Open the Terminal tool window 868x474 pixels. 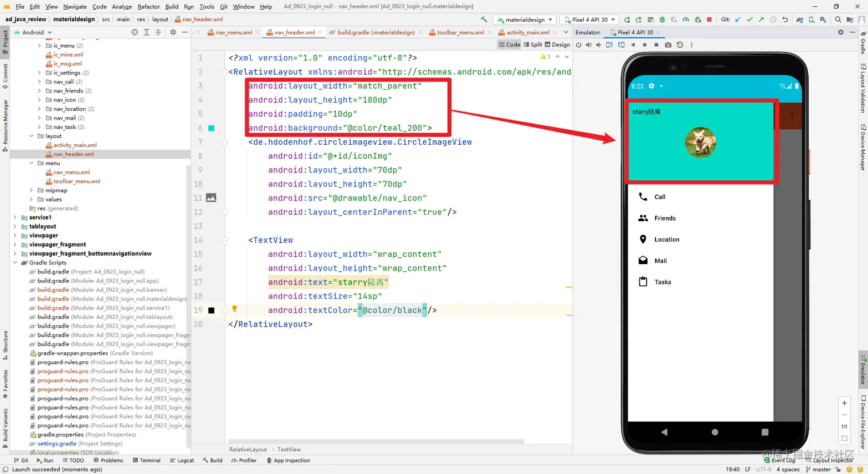click(146, 460)
